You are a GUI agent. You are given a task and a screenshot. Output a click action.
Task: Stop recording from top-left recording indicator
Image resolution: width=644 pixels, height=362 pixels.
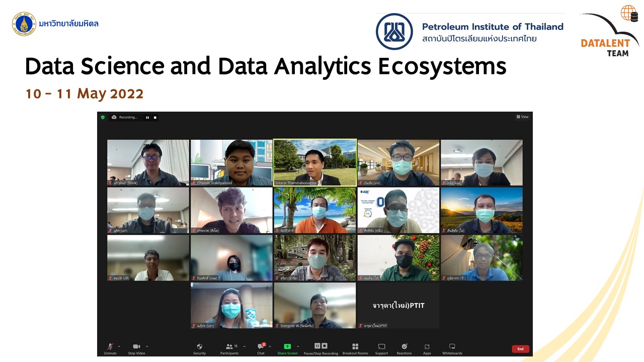pos(155,118)
